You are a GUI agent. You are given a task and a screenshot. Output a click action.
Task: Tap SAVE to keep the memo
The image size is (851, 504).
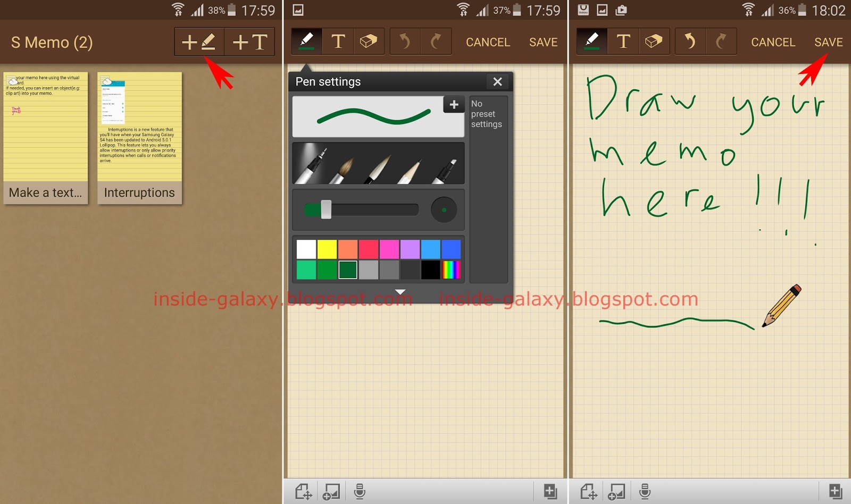pos(828,42)
